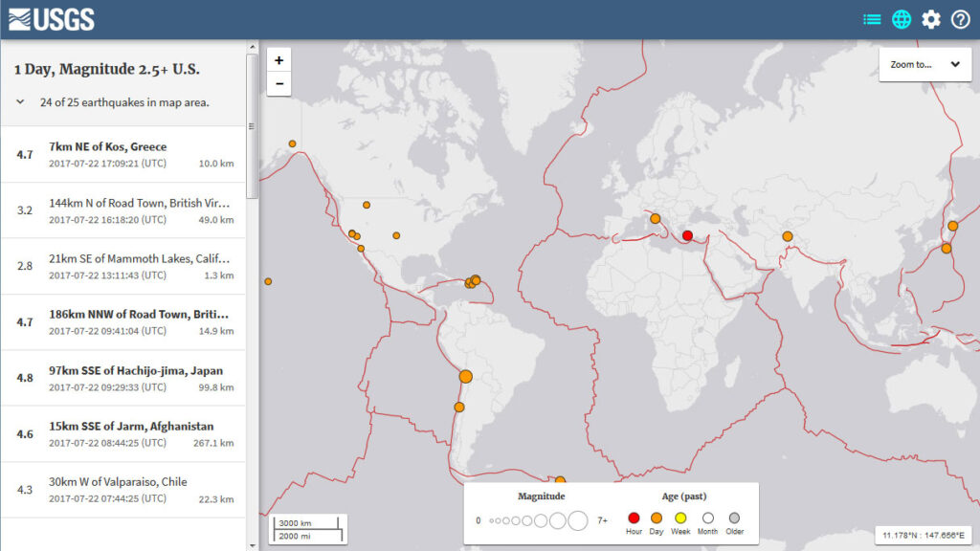Toggle the map globe icon
Image resolution: width=980 pixels, height=551 pixels.
pyautogui.click(x=902, y=19)
